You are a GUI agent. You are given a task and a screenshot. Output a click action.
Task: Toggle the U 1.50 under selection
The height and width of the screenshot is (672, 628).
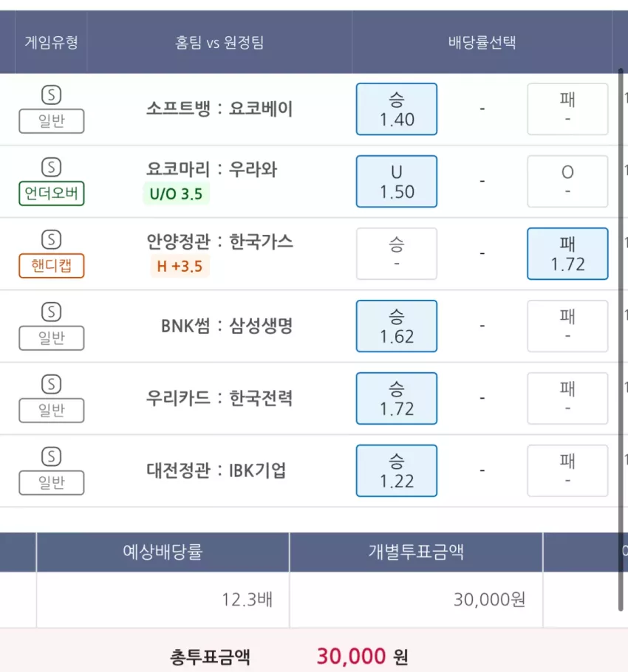pos(397,182)
